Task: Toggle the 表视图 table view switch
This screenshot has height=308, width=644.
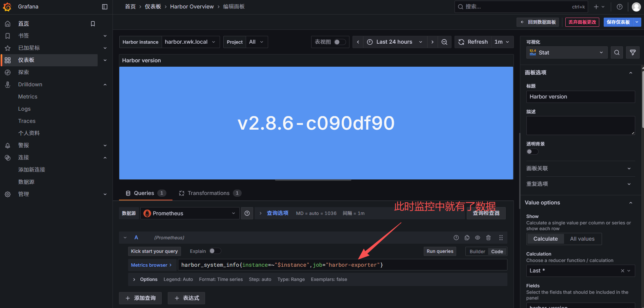Action: 340,42
